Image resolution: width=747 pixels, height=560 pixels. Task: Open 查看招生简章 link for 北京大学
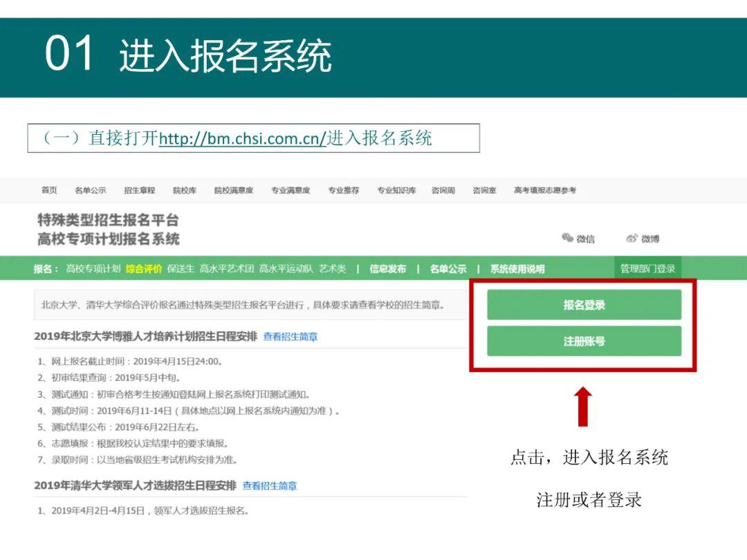pos(290,337)
